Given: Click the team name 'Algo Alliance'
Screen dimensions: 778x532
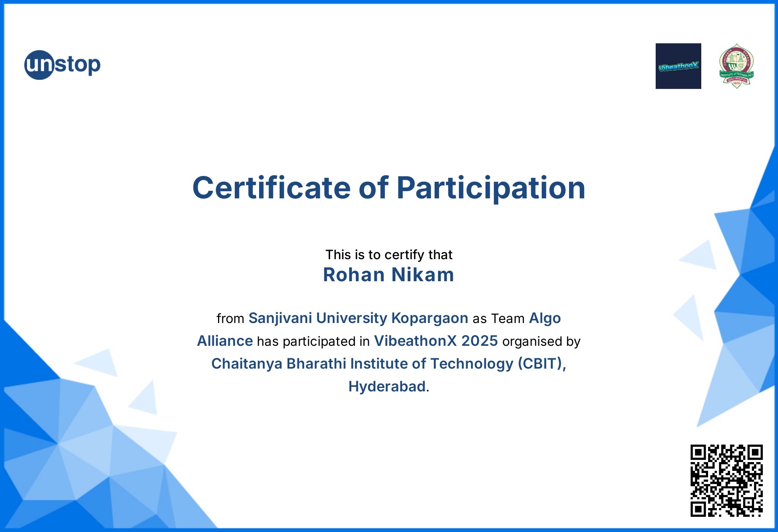Looking at the screenshot, I should (224, 341).
